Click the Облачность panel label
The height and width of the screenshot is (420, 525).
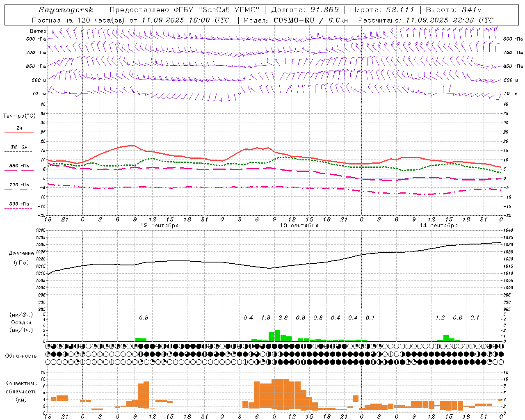coord(21,356)
